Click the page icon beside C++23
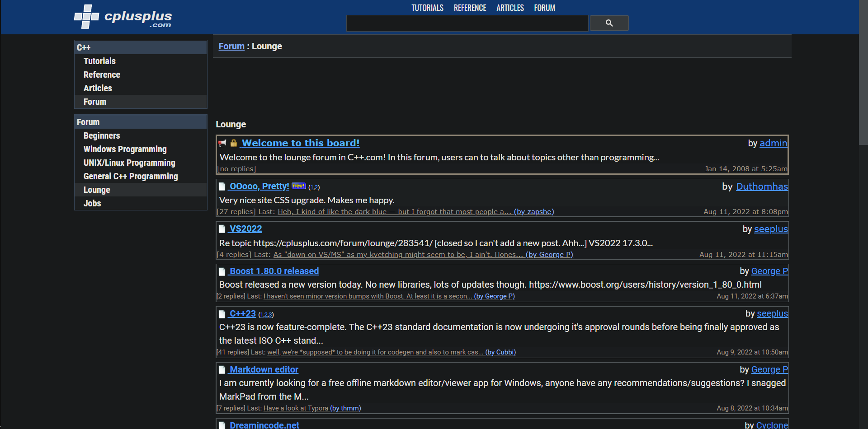 click(222, 314)
